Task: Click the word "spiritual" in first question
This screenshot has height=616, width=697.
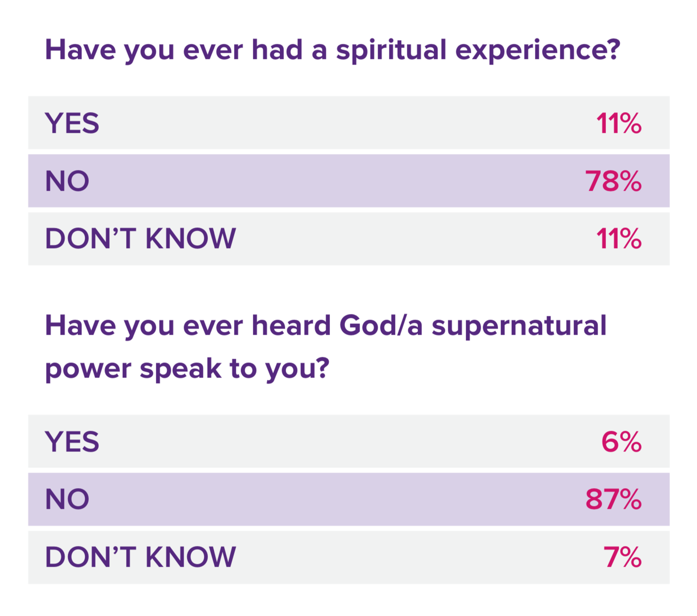Action: click(x=391, y=51)
